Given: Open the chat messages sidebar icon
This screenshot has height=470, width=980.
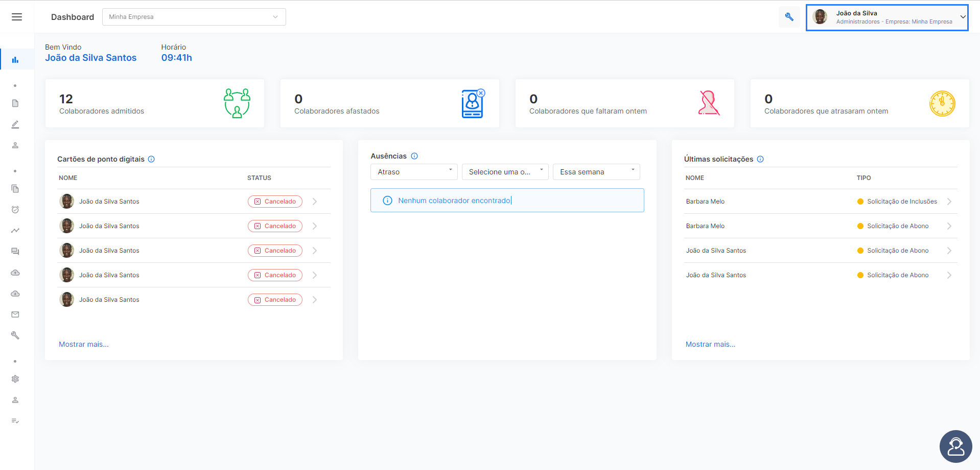Looking at the screenshot, I should tap(15, 252).
